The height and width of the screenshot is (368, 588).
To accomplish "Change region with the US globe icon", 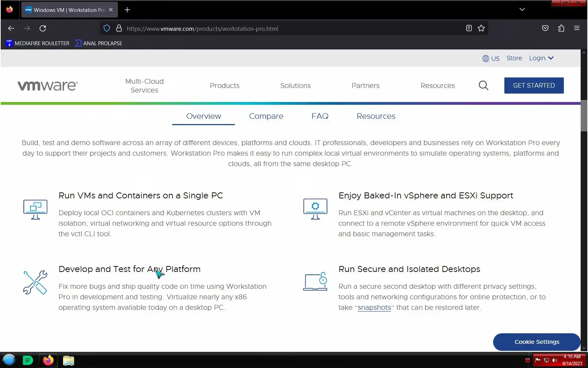I will [x=491, y=59].
